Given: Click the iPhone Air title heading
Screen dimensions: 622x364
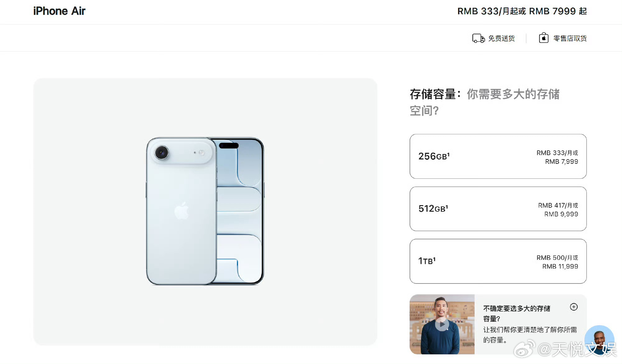Looking at the screenshot, I should coord(59,11).
